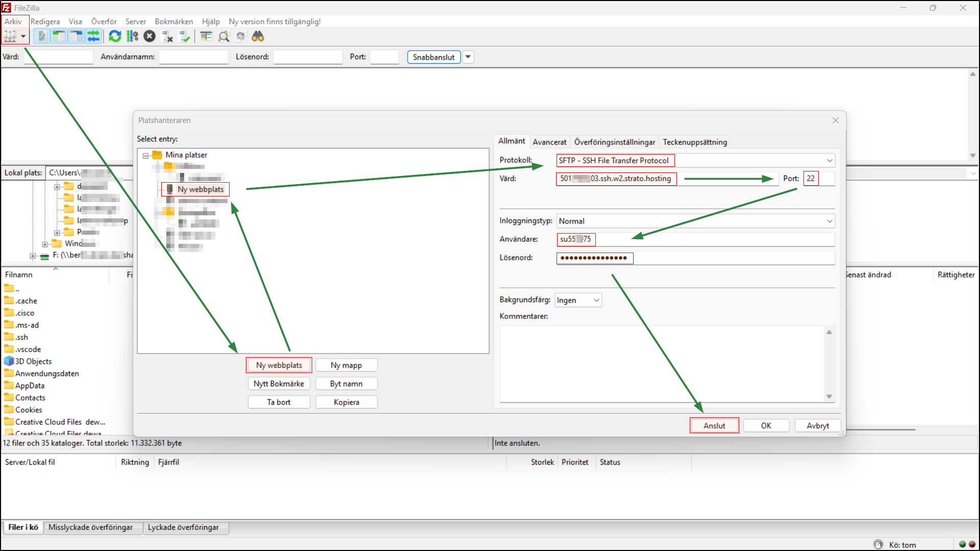Click the Disconnect from server icon

pos(168,36)
